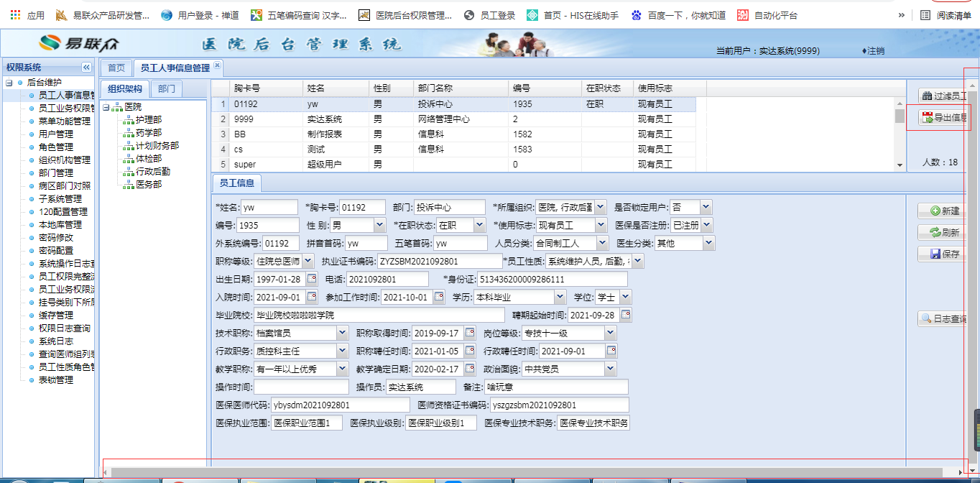980x483 pixels.
Task: Switch to the 部门 tab
Action: point(167,88)
